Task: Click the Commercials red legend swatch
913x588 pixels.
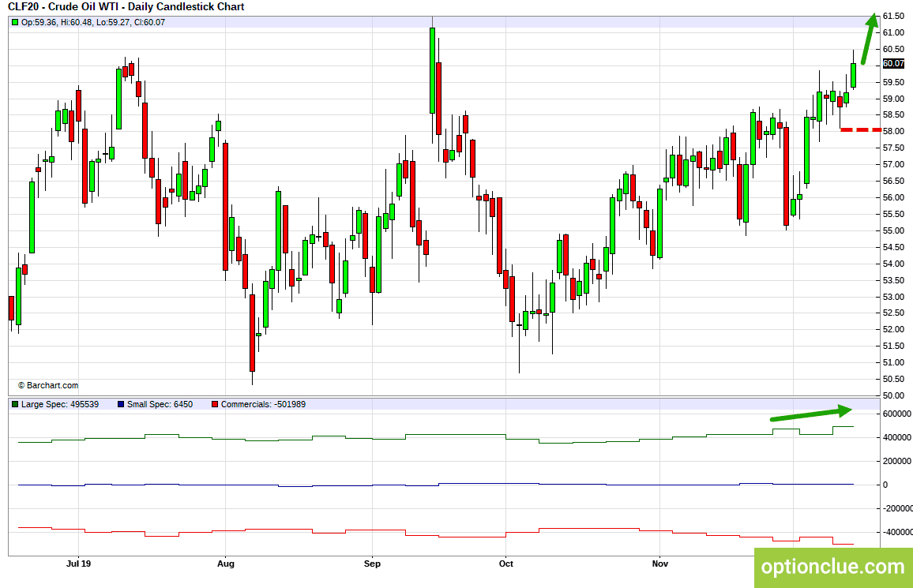Action: coord(215,404)
